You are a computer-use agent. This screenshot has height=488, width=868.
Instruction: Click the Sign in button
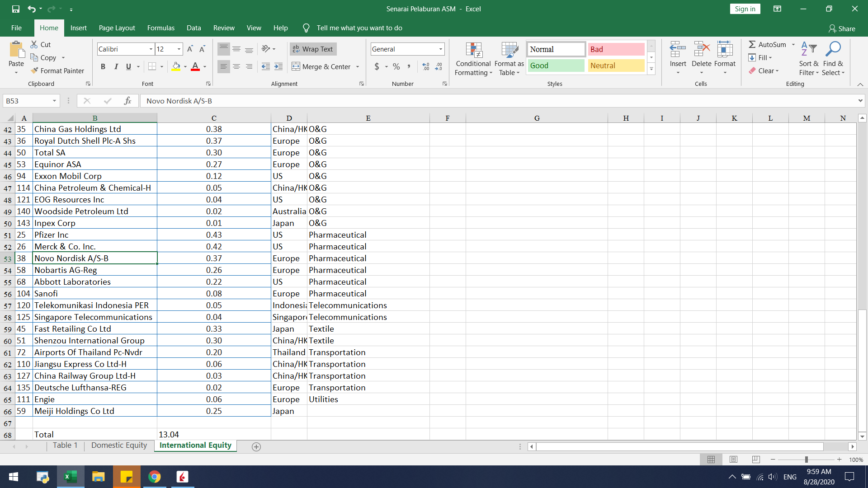(745, 9)
